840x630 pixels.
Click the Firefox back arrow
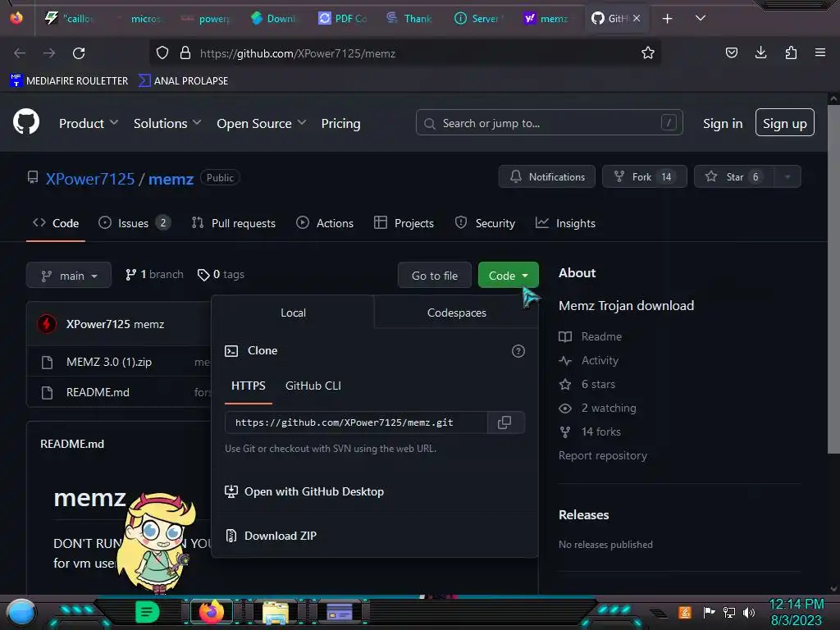click(x=20, y=53)
